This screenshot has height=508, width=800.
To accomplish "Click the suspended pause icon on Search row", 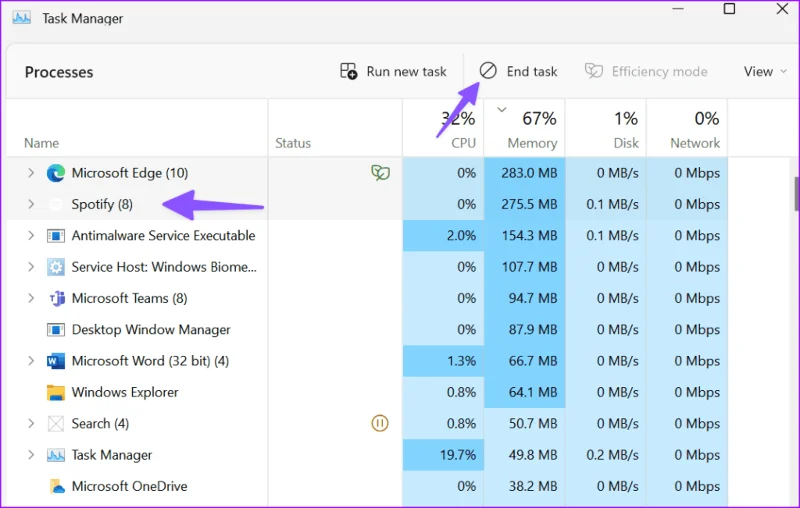I will [380, 423].
